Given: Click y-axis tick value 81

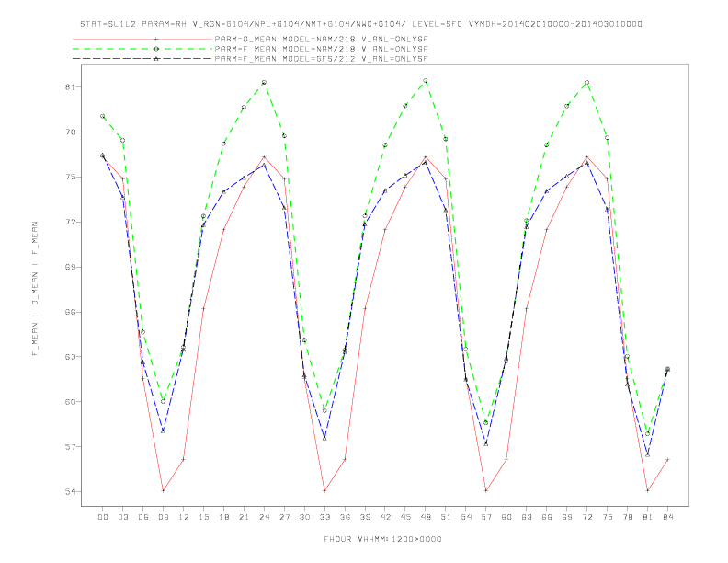Looking at the screenshot, I should pos(70,86).
